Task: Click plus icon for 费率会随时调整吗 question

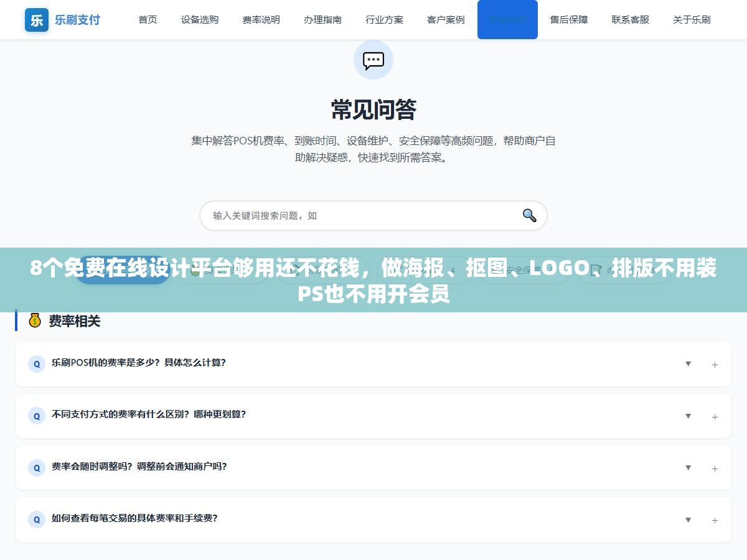Action: point(715,469)
